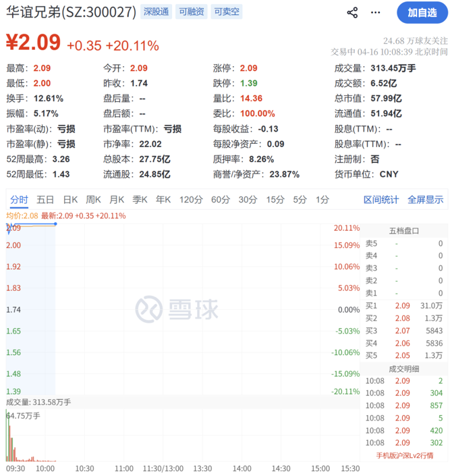Switch to the 分时 chart tab
This screenshot has height=476, width=450.
click(20, 199)
